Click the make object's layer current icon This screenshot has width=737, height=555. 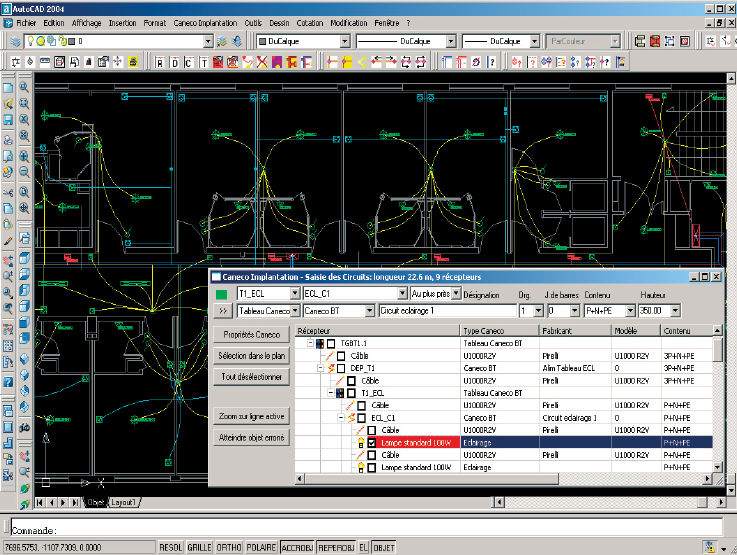click(222, 41)
